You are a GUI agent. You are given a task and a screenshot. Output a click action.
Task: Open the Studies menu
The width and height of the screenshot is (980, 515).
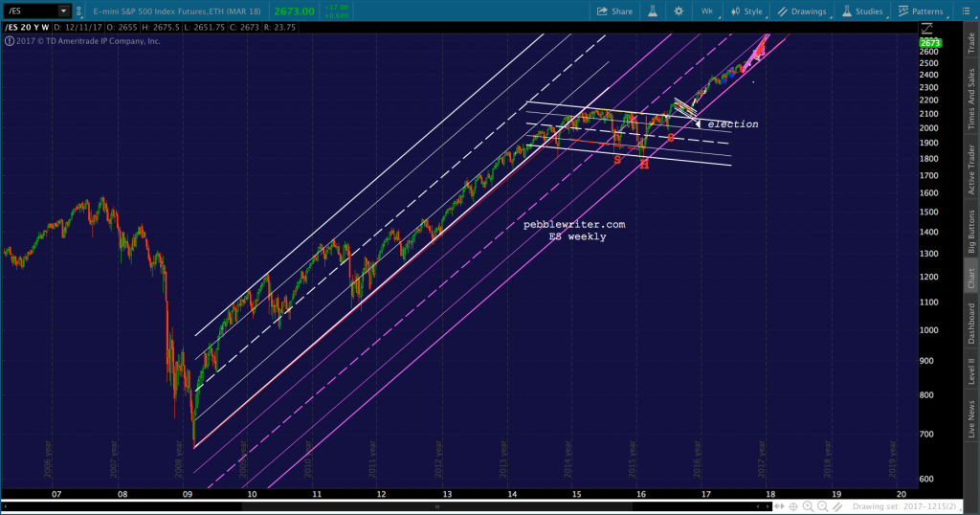click(x=862, y=11)
